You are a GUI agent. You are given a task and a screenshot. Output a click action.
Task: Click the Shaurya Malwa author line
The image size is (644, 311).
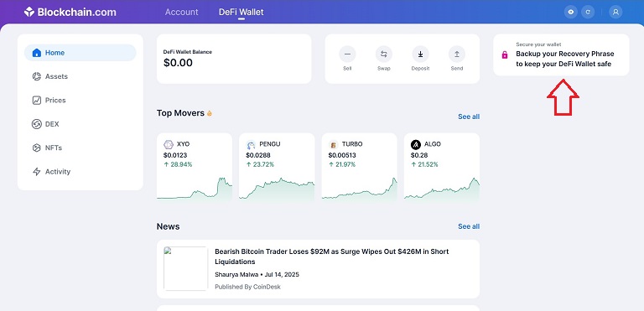[x=257, y=274]
